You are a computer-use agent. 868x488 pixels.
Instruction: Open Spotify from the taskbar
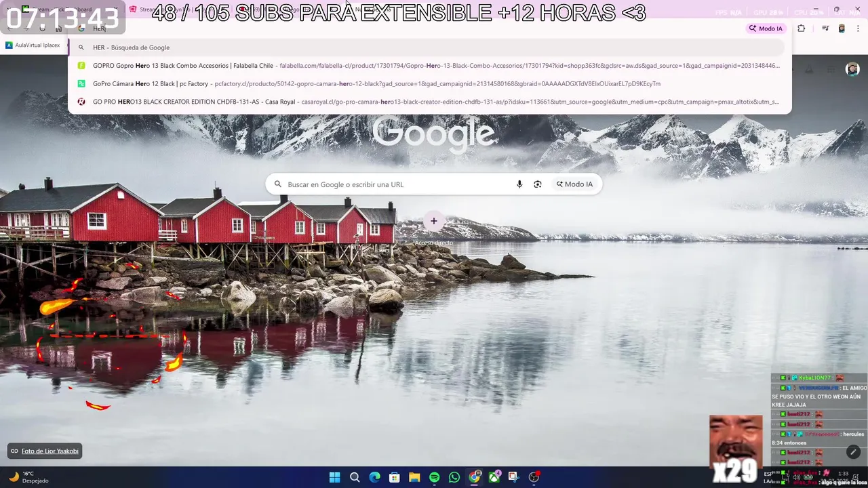pyautogui.click(x=435, y=477)
